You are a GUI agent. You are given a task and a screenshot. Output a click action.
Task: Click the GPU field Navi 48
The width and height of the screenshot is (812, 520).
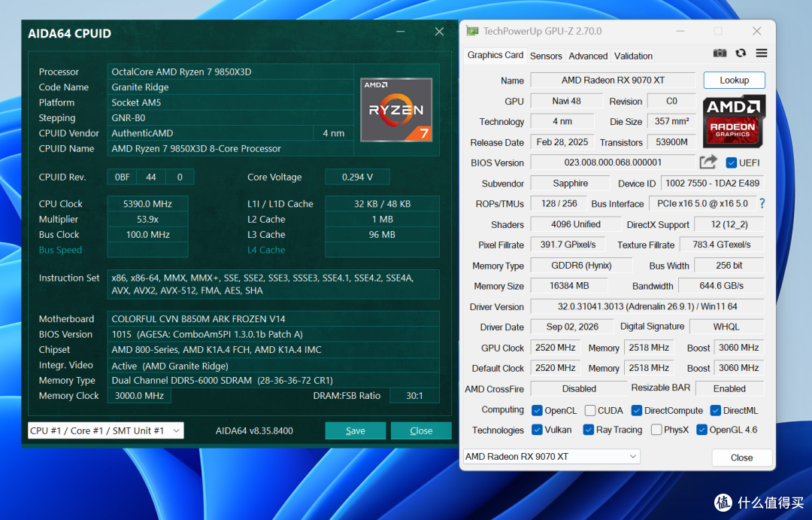pyautogui.click(x=567, y=101)
